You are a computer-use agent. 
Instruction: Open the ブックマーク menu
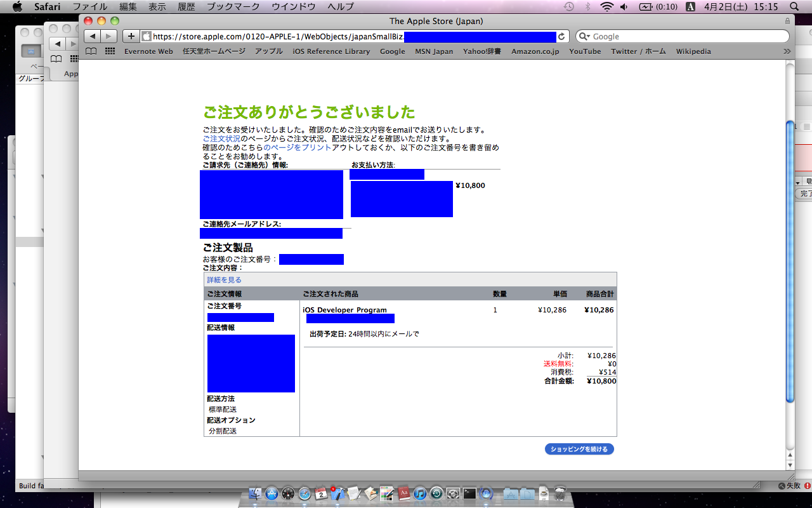tap(233, 6)
